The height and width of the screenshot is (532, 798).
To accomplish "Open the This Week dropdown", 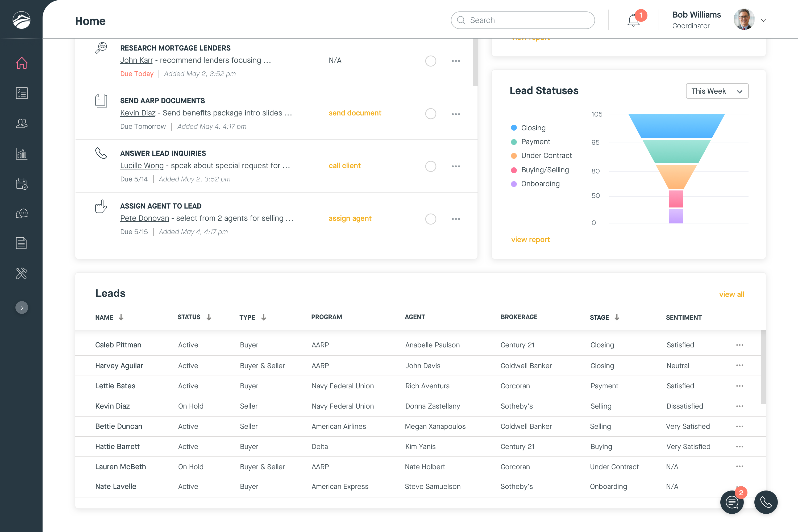I will [x=717, y=91].
